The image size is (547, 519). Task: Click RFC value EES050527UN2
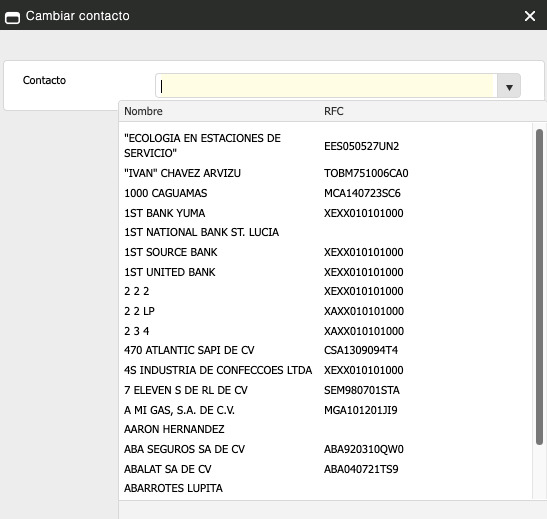(x=361, y=146)
